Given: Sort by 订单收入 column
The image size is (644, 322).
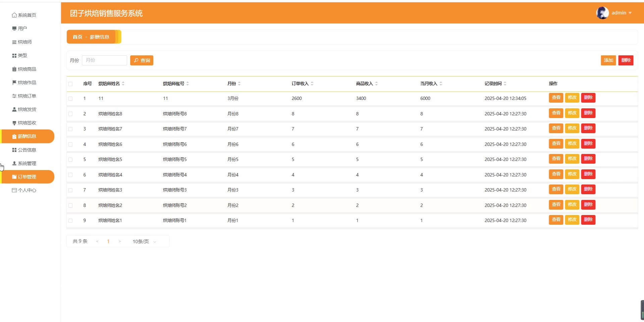Looking at the screenshot, I should [312, 84].
